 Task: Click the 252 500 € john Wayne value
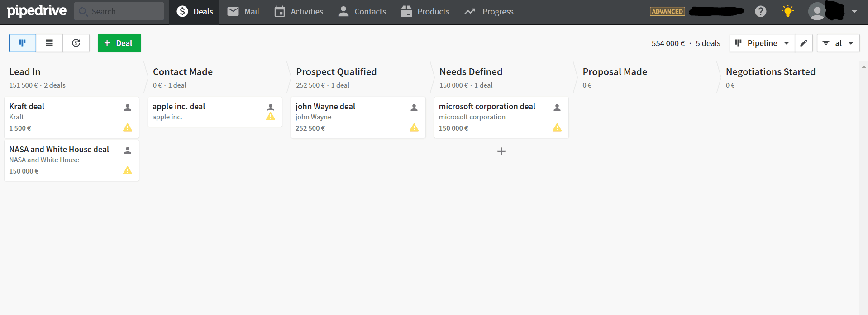coord(310,128)
